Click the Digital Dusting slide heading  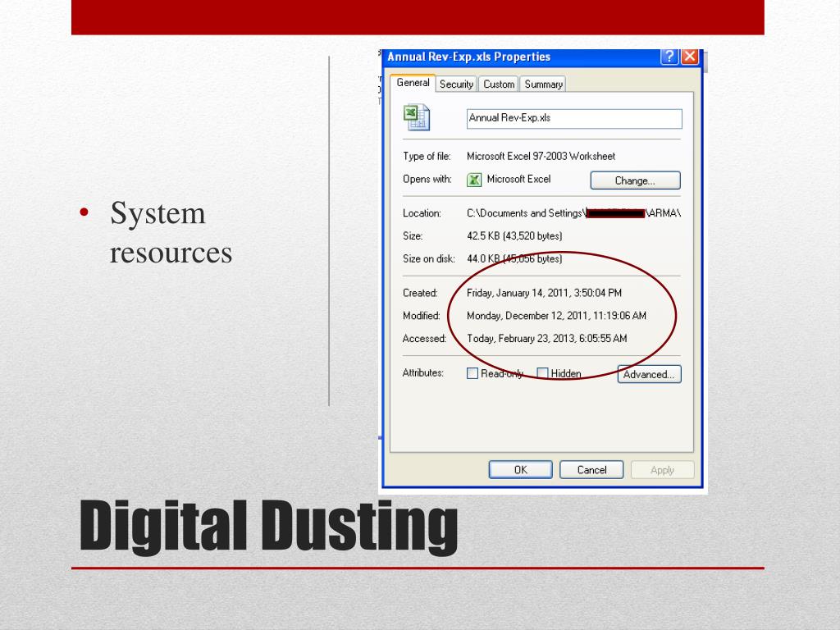click(268, 526)
